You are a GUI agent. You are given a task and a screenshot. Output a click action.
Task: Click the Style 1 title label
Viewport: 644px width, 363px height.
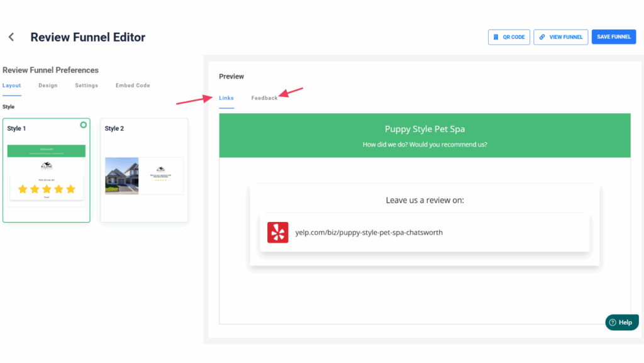(x=17, y=129)
